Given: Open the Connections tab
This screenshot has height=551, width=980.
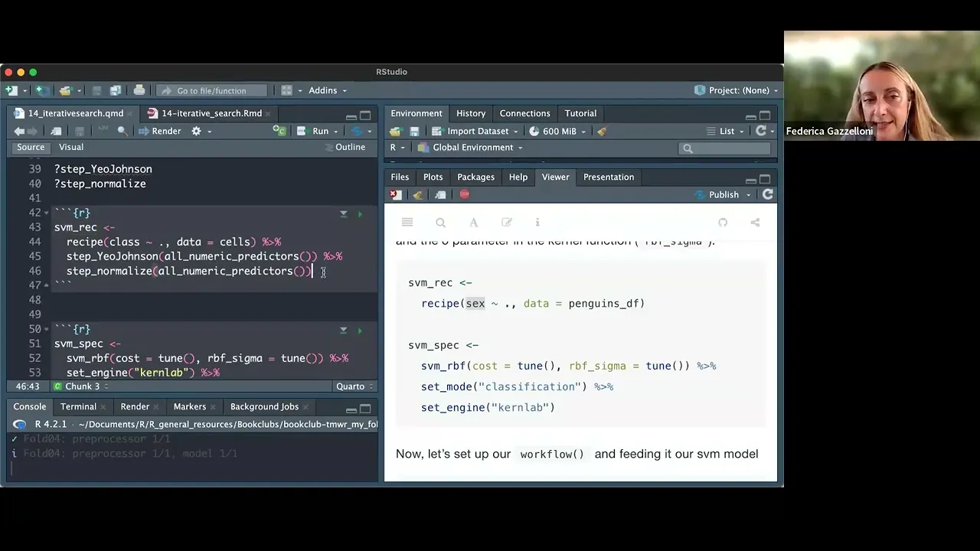Looking at the screenshot, I should pyautogui.click(x=524, y=113).
